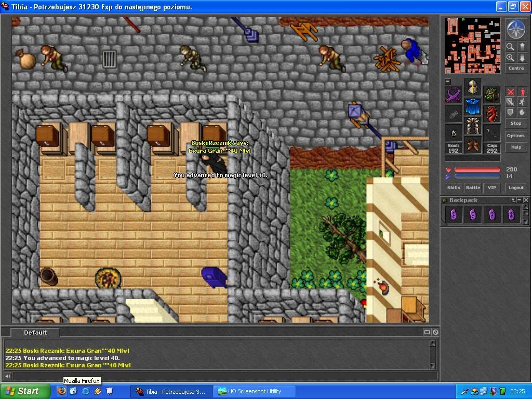Select the blue robe armor slot
Viewport: 532px width, 399px height.
point(473,107)
